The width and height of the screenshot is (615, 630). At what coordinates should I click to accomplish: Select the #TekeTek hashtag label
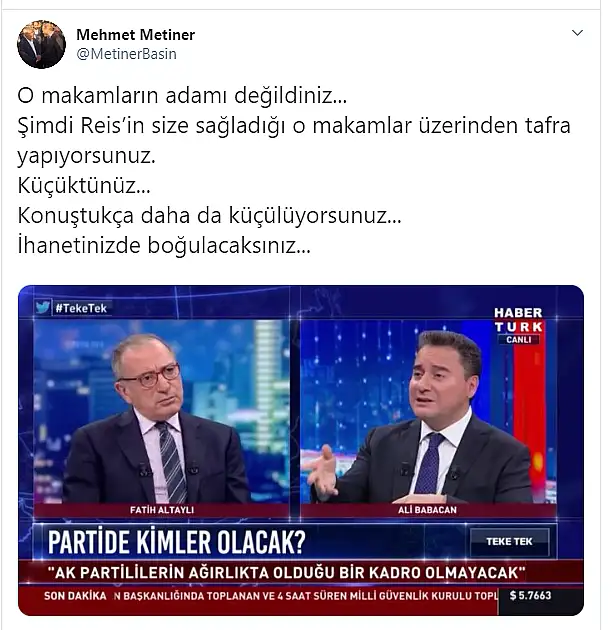(x=81, y=309)
